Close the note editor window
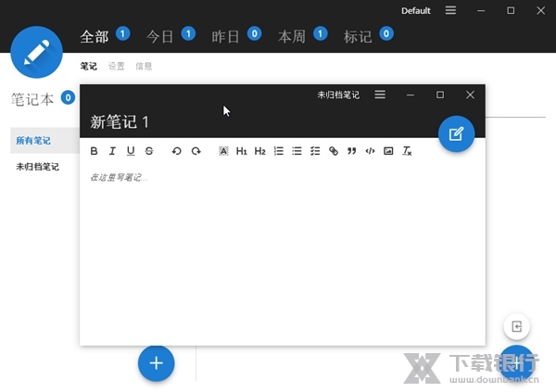The image size is (556, 392). point(470,95)
